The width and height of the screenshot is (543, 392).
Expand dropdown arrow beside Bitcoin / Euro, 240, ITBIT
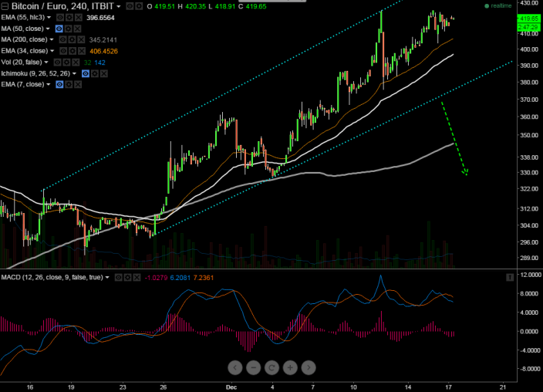point(119,7)
